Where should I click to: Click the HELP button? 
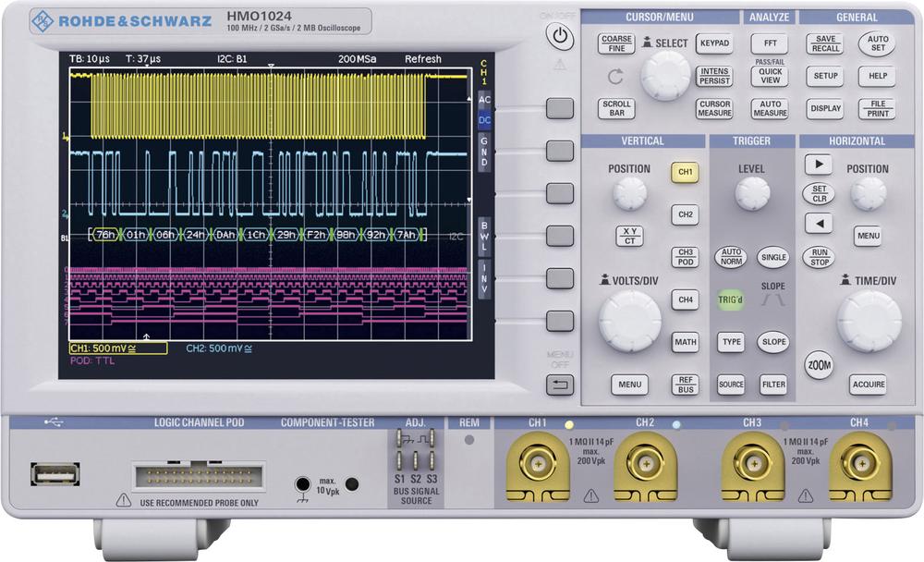pos(878,76)
